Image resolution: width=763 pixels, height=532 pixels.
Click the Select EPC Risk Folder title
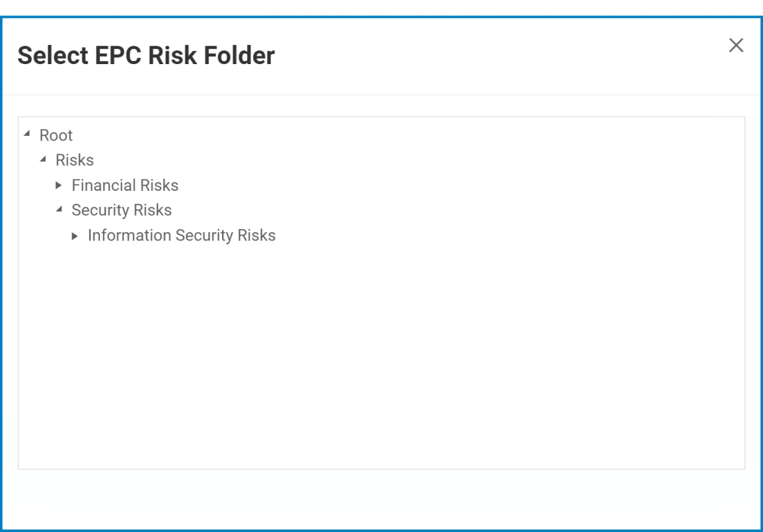click(x=146, y=56)
